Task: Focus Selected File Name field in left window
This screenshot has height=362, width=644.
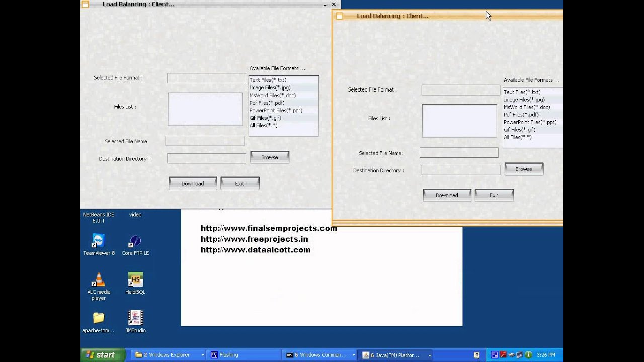Action: coord(205,141)
